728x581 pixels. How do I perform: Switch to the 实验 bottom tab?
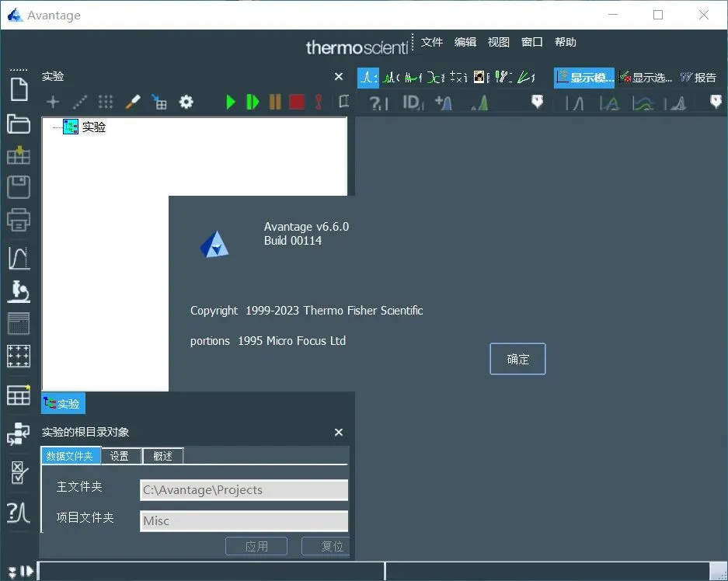(63, 404)
